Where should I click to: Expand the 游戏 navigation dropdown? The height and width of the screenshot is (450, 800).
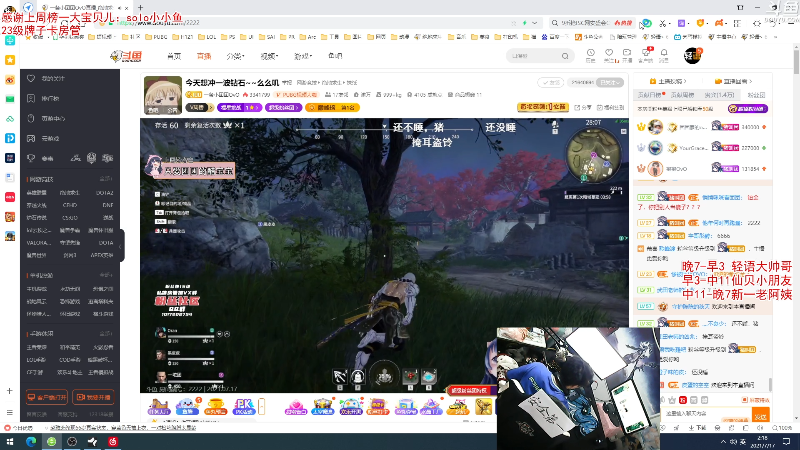click(x=303, y=56)
